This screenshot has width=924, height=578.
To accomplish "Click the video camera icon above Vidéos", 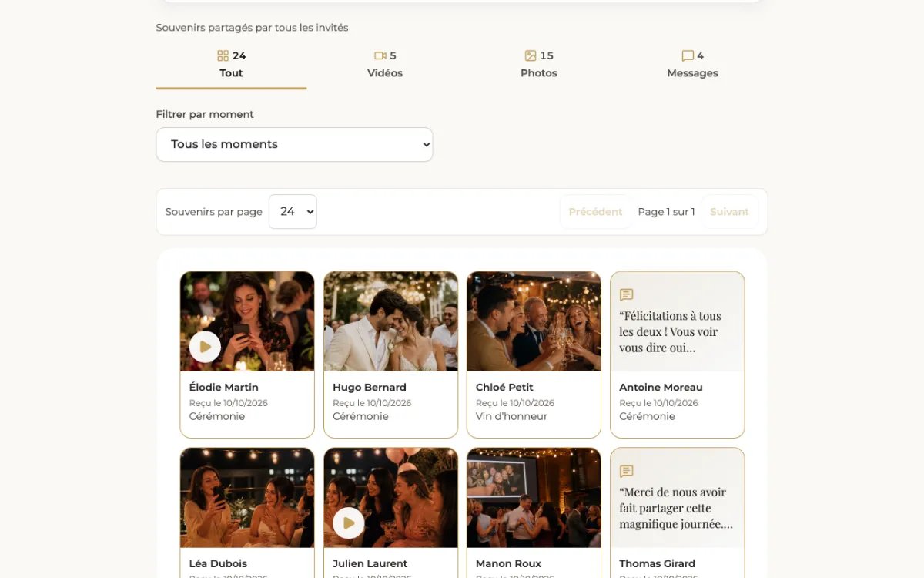I will (x=380, y=55).
